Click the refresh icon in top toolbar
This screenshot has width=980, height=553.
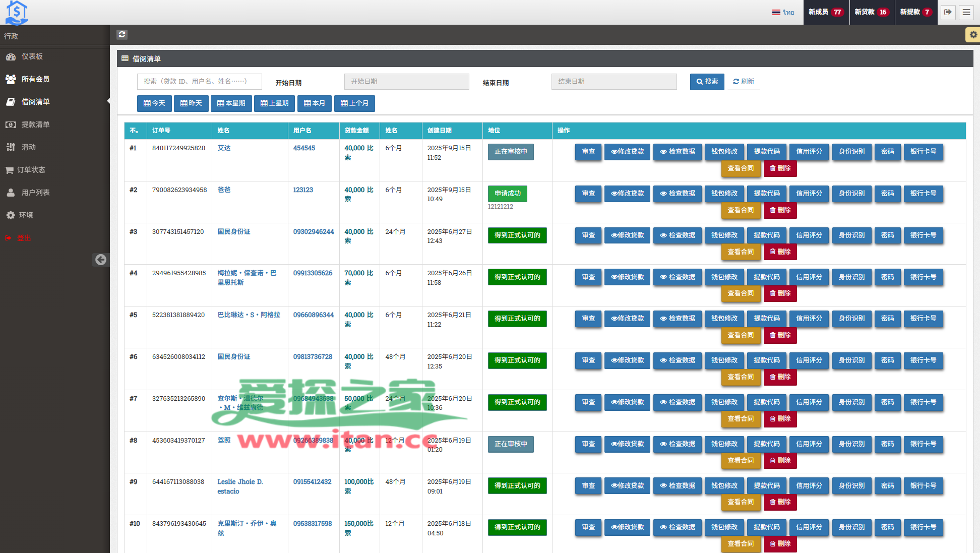(x=122, y=34)
